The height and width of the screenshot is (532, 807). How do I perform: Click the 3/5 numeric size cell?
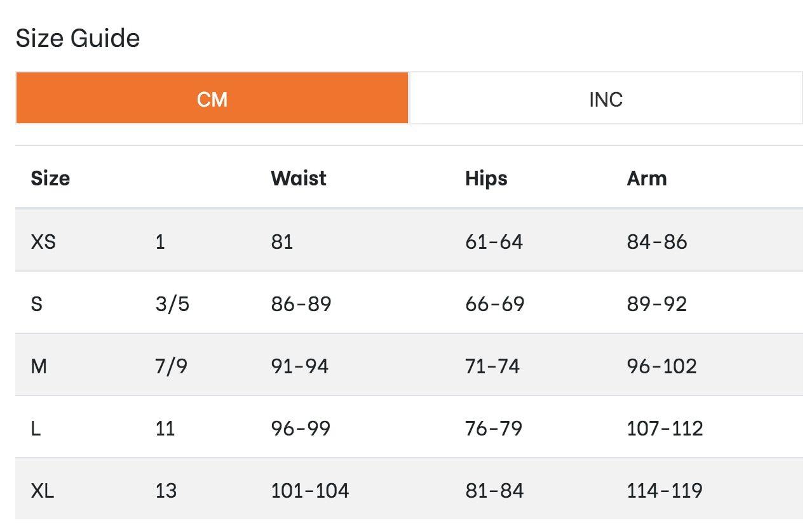[x=172, y=304]
